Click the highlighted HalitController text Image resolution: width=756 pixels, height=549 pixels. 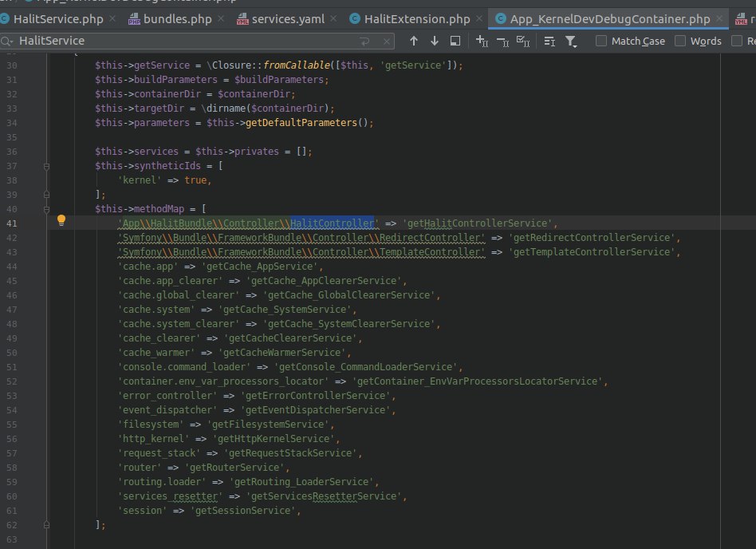pyautogui.click(x=332, y=223)
